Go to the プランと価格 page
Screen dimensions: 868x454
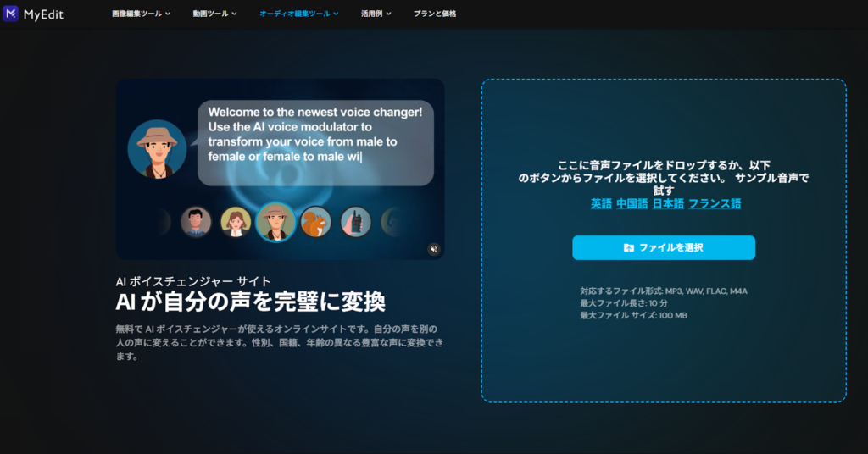click(x=434, y=14)
